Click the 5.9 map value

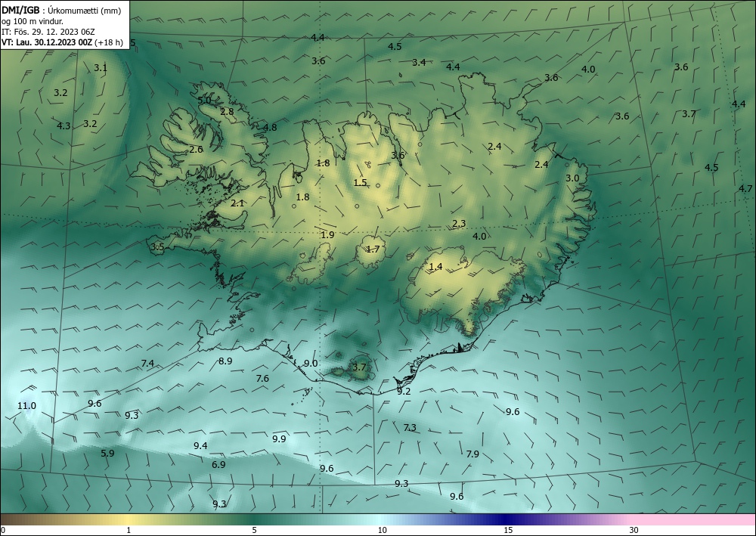click(x=107, y=453)
